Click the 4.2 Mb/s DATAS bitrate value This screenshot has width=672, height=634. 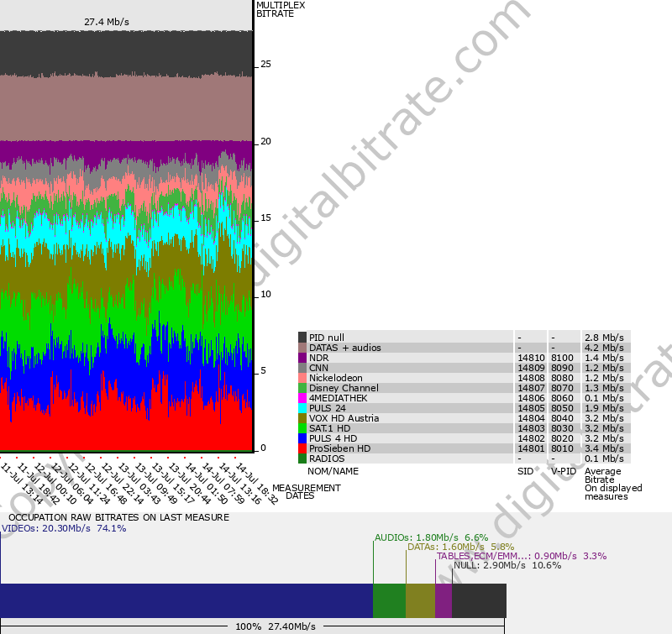604,348
